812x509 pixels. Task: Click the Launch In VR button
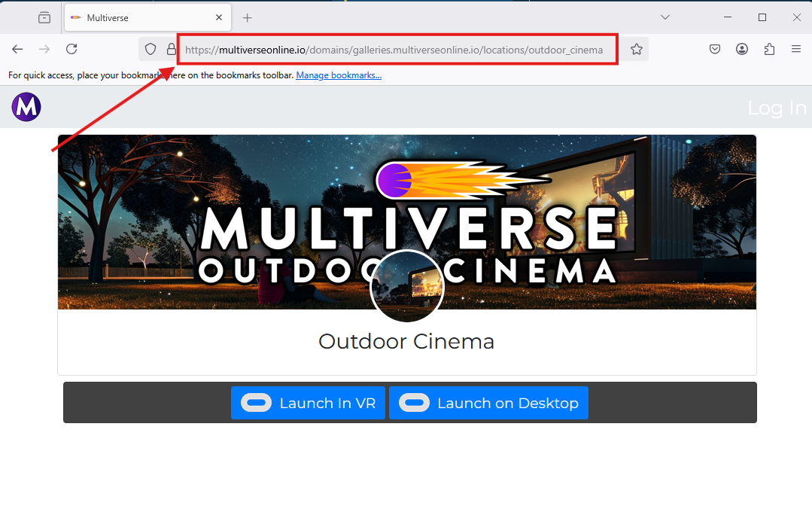308,403
